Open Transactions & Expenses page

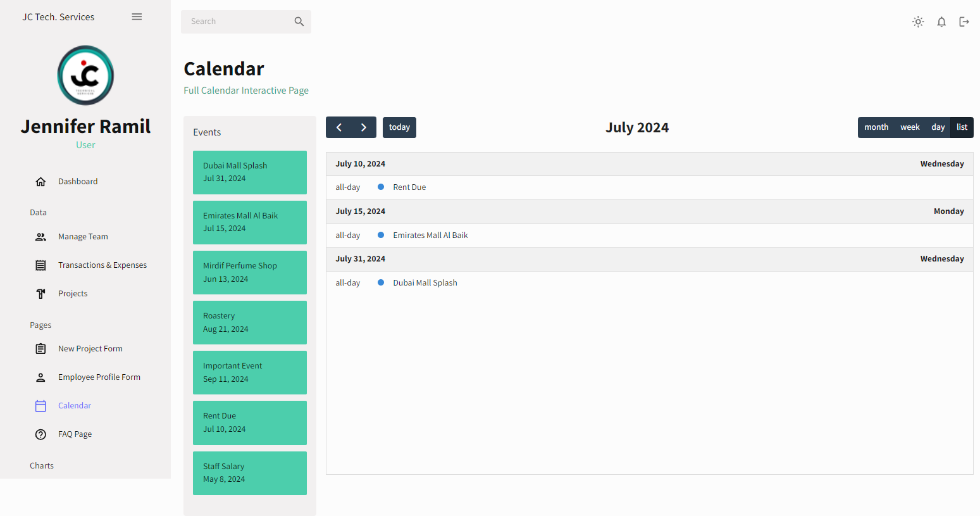coord(102,265)
